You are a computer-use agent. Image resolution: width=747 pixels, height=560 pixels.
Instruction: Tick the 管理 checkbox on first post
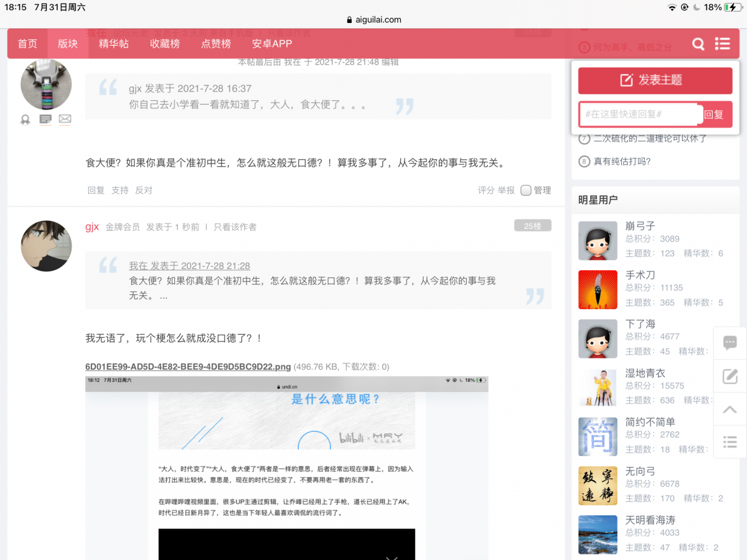[x=526, y=190]
